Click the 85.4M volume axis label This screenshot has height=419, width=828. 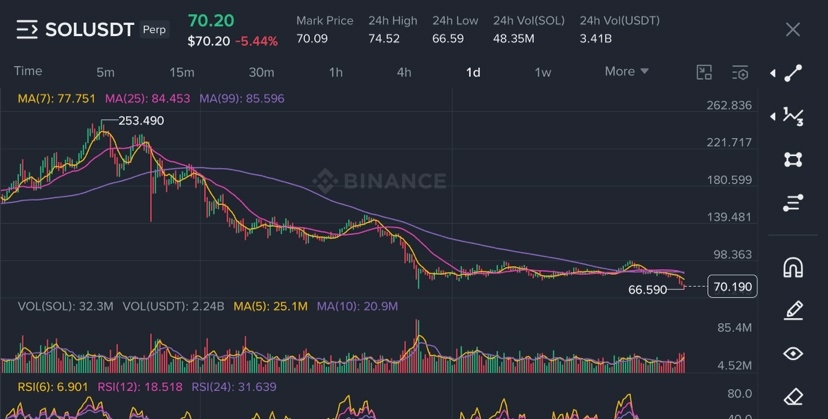click(x=735, y=328)
